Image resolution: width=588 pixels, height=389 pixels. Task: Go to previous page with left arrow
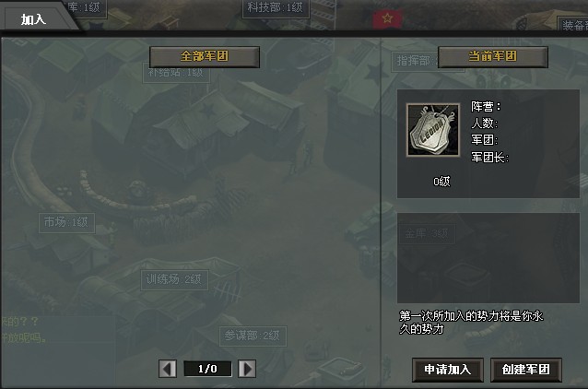167,369
